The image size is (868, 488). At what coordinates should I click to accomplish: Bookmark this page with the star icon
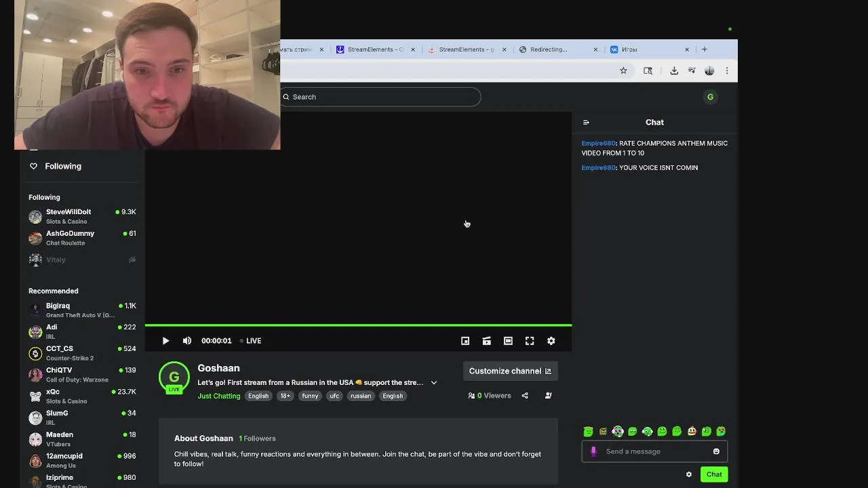623,70
